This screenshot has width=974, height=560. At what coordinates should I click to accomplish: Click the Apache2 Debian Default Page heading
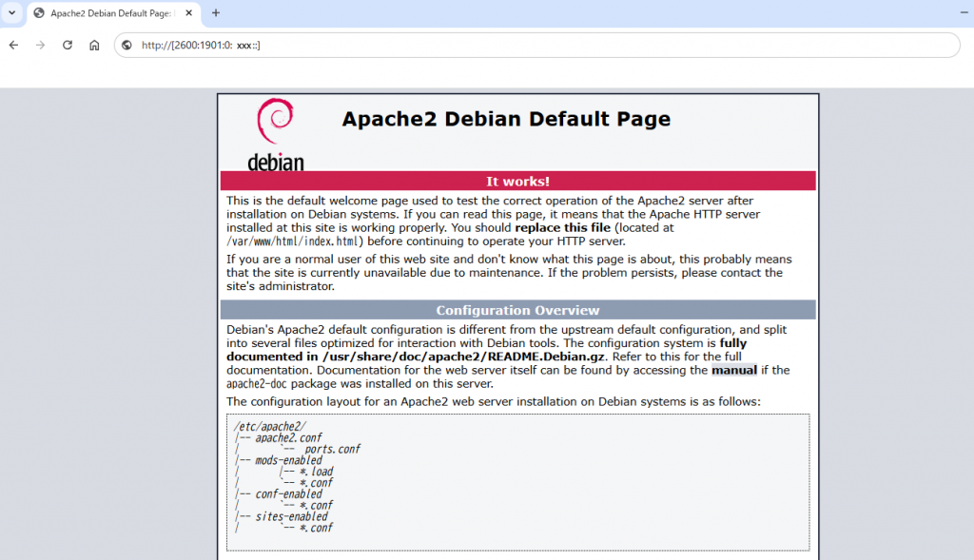[506, 119]
